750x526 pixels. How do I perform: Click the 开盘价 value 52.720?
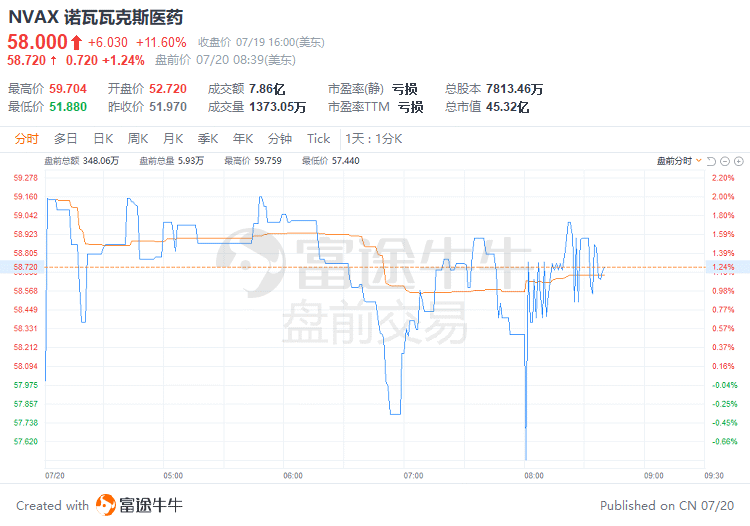pos(168,89)
